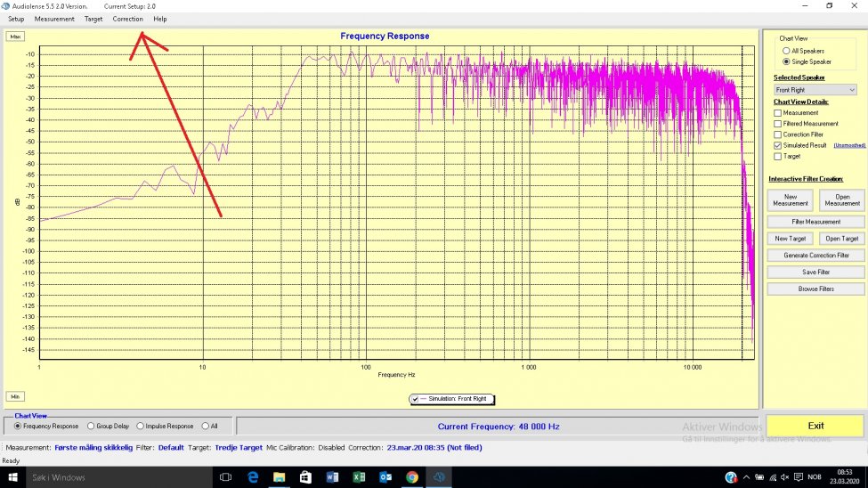Click Audiolense app icon in title bar
This screenshot has height=488, width=868.
click(x=5, y=6)
